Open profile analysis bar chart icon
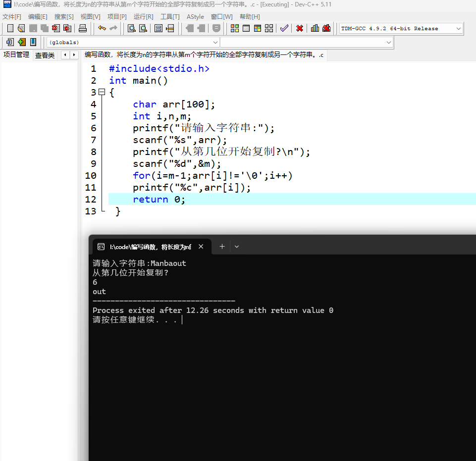This screenshot has width=476, height=461. point(315,28)
